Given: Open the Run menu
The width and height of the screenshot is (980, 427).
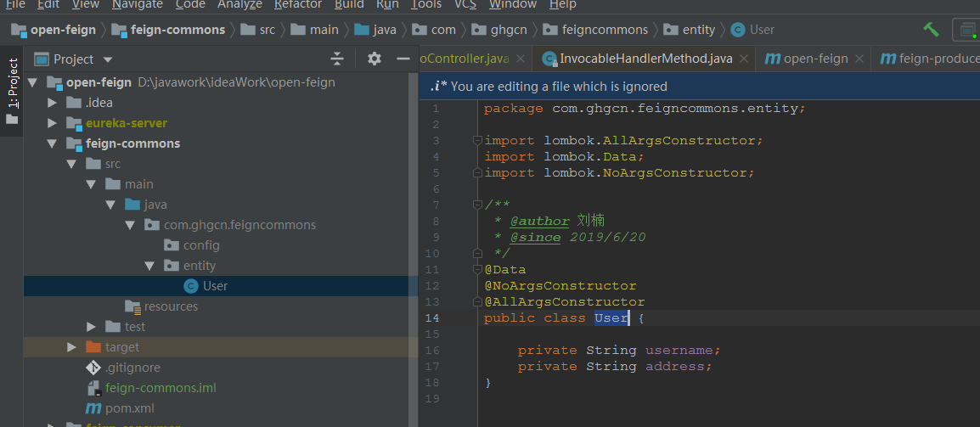Looking at the screenshot, I should coord(387,4).
